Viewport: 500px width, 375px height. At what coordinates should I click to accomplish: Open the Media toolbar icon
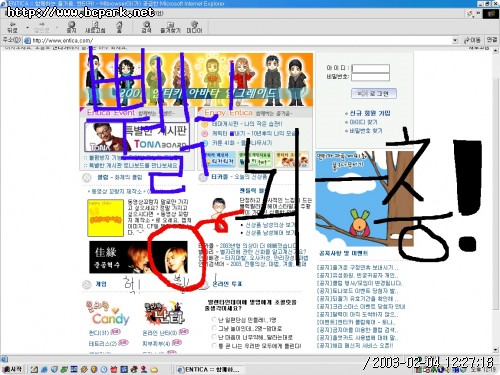coord(194,27)
